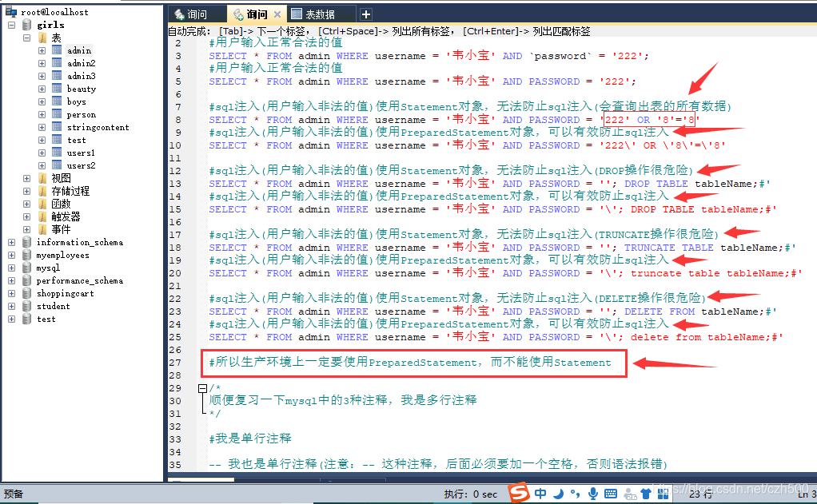Click the 表数据 tab grid icon
Viewport: 817px width, 504px height.
(297, 14)
